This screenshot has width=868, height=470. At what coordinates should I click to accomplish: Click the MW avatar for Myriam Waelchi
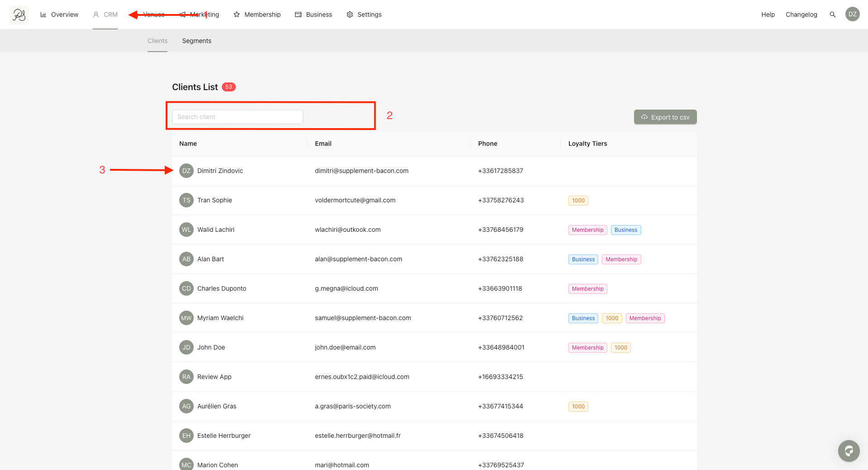pos(186,318)
